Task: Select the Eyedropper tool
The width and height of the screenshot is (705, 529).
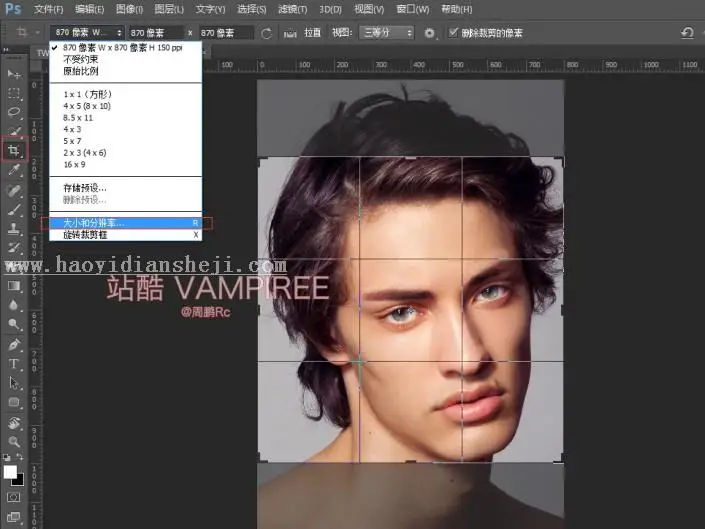Action: pos(14,170)
